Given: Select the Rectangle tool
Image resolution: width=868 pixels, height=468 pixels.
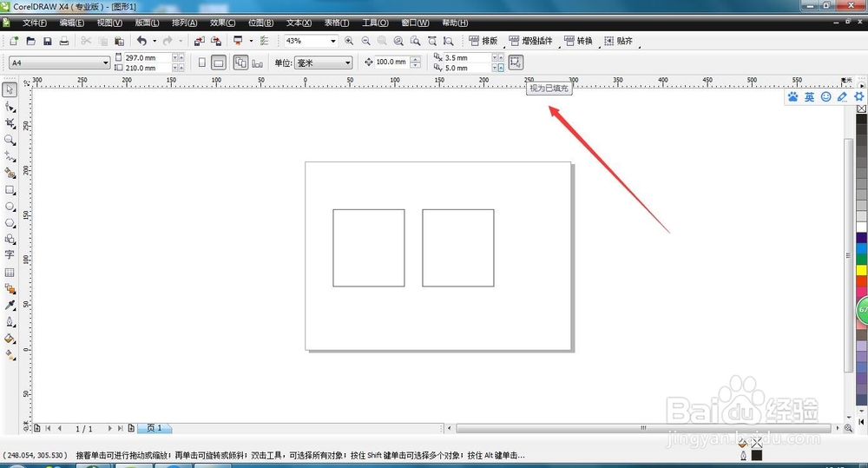Looking at the screenshot, I should (x=10, y=189).
